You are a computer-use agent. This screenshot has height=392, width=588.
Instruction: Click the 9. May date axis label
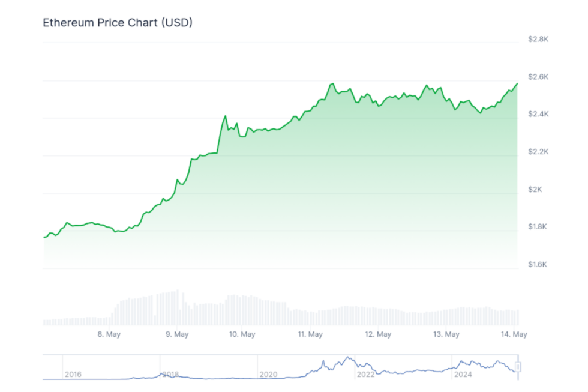pos(177,334)
